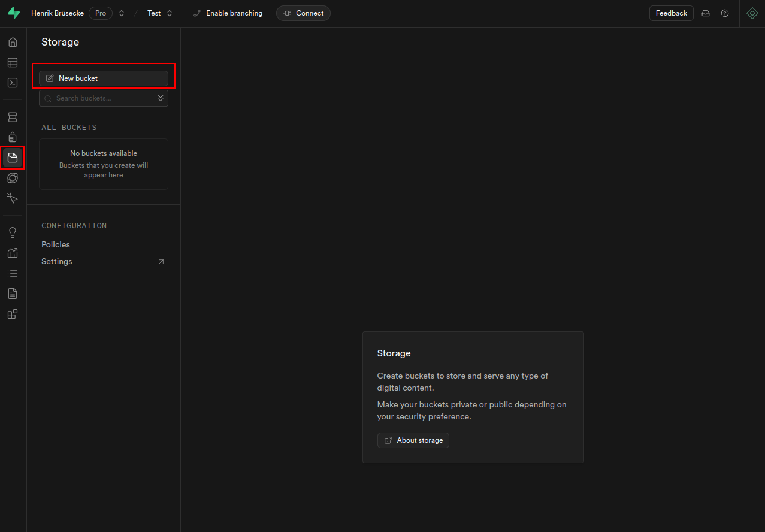
Task: Click the Supabase logo icon
Action: point(13,13)
